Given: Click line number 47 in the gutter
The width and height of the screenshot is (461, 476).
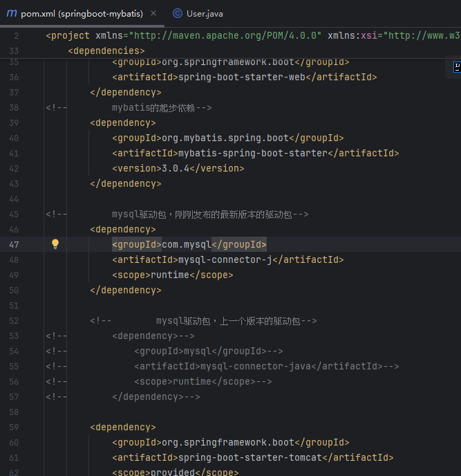Looking at the screenshot, I should [14, 245].
